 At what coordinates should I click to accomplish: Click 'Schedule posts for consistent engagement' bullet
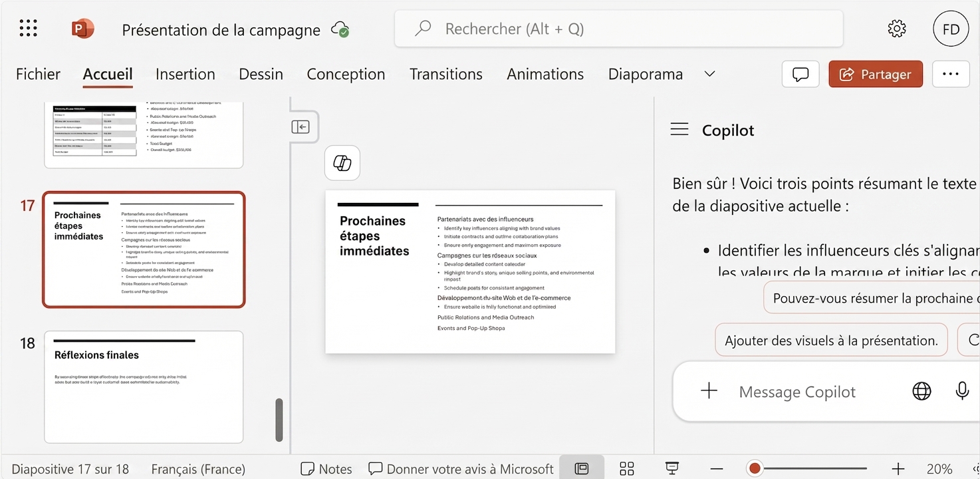pyautogui.click(x=494, y=288)
